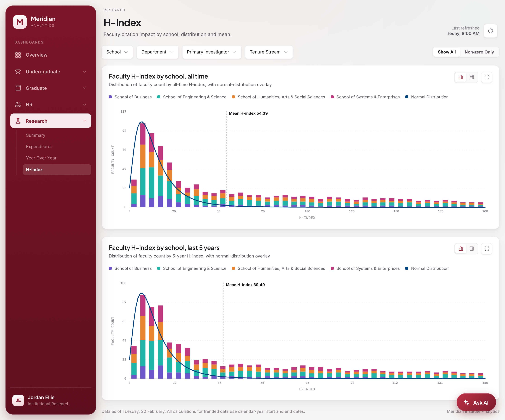Click the RESEARCH breadcrumb label

pos(114,10)
